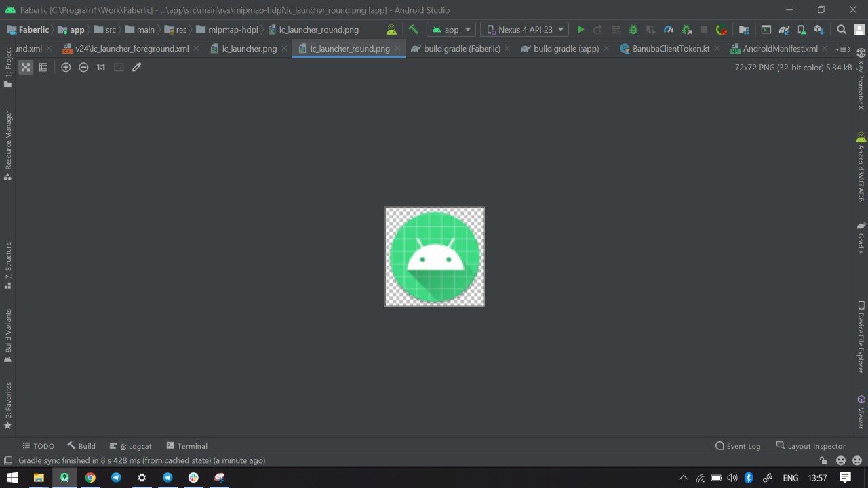Image resolution: width=868 pixels, height=488 pixels.
Task: Zoom out of the image
Action: coord(83,67)
